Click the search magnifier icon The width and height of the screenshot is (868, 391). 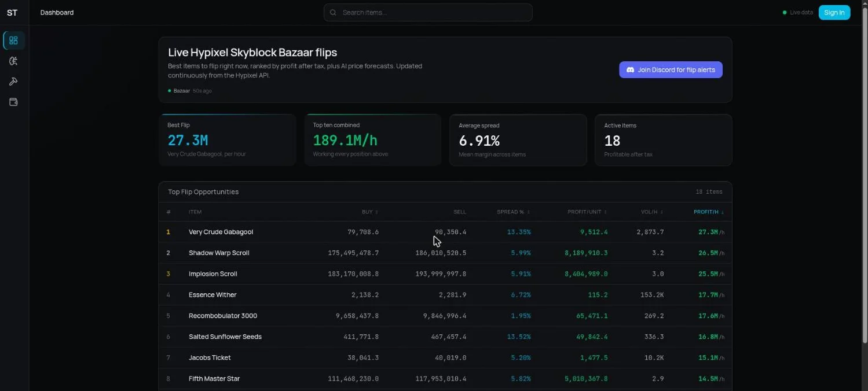pos(333,13)
